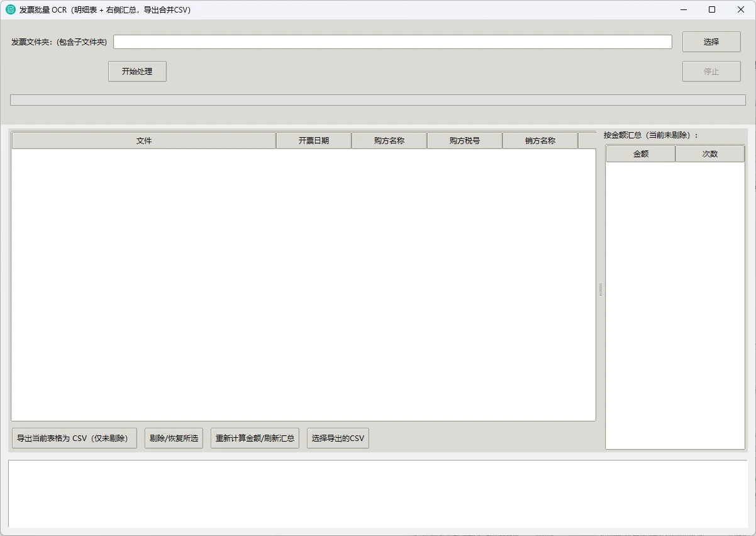
Task: Click the progress bar below the start button
Action: (x=377, y=99)
